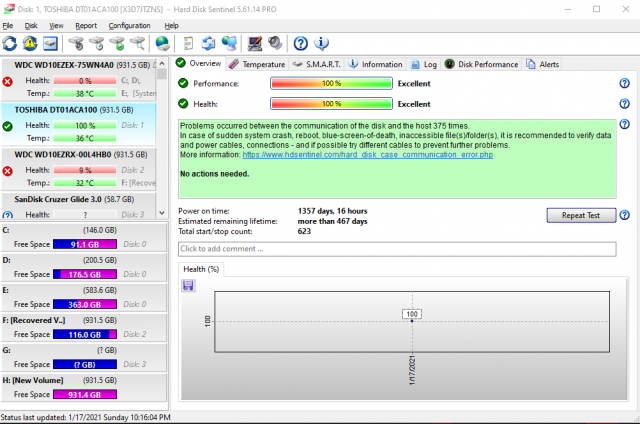This screenshot has width=640, height=424.
Task: Click the refresh disk status toolbar icon
Action: tap(10, 43)
